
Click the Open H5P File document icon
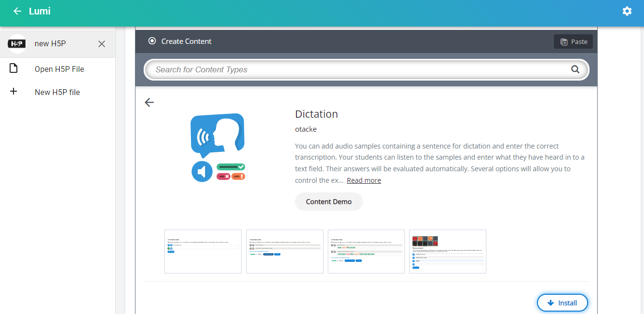point(13,68)
